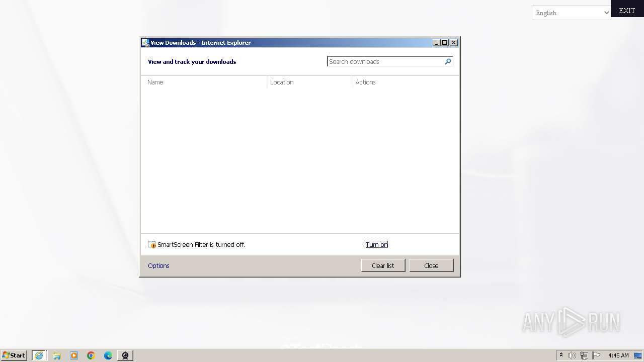Viewport: 644px width, 362px height.
Task: Click the volume speaker tray icon
Action: (x=572, y=355)
